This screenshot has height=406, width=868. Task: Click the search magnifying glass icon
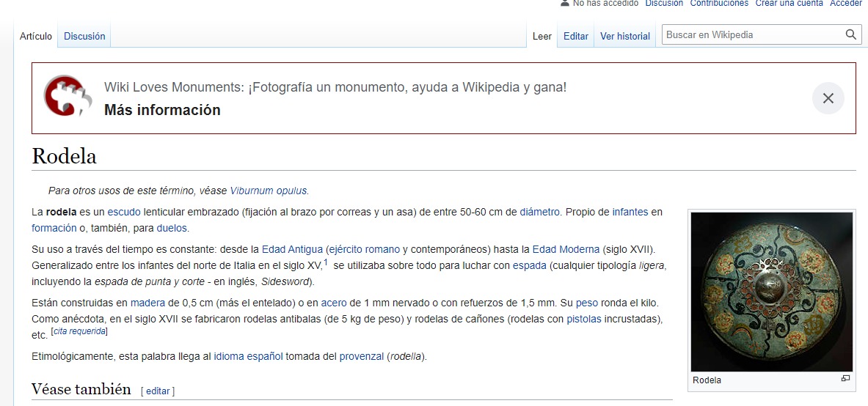(x=851, y=35)
